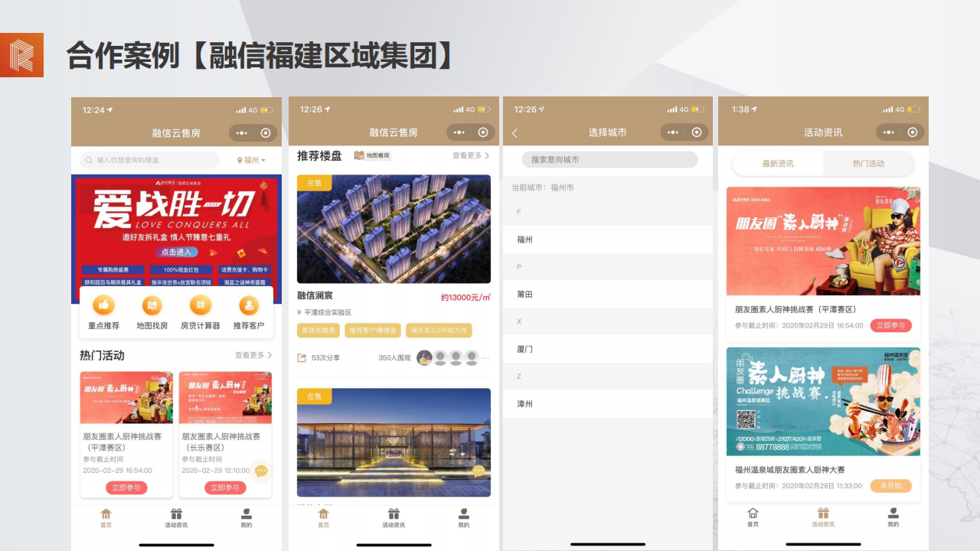Tap 活动资讯 gift icon on first phone
This screenshot has height=551, width=980.
176,514
